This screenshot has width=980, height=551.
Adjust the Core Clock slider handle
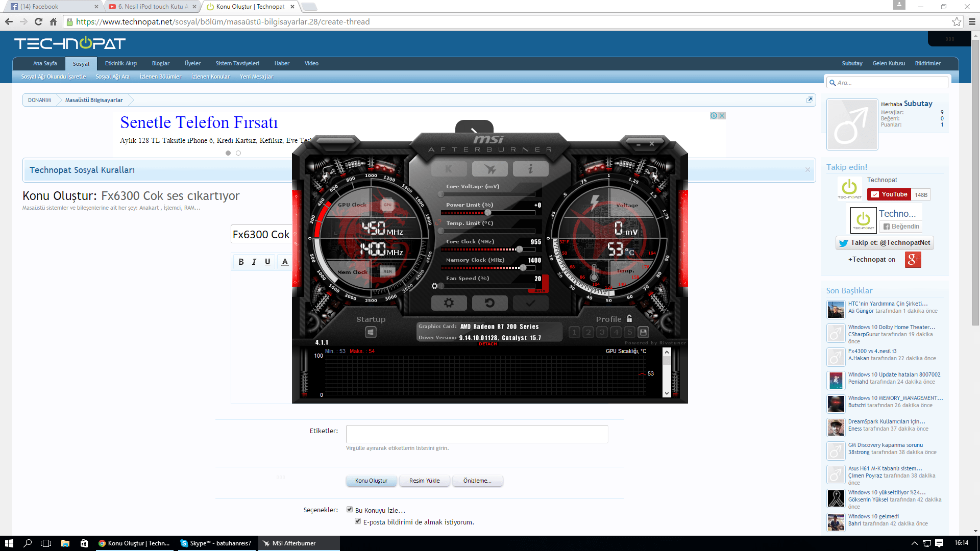tap(519, 249)
